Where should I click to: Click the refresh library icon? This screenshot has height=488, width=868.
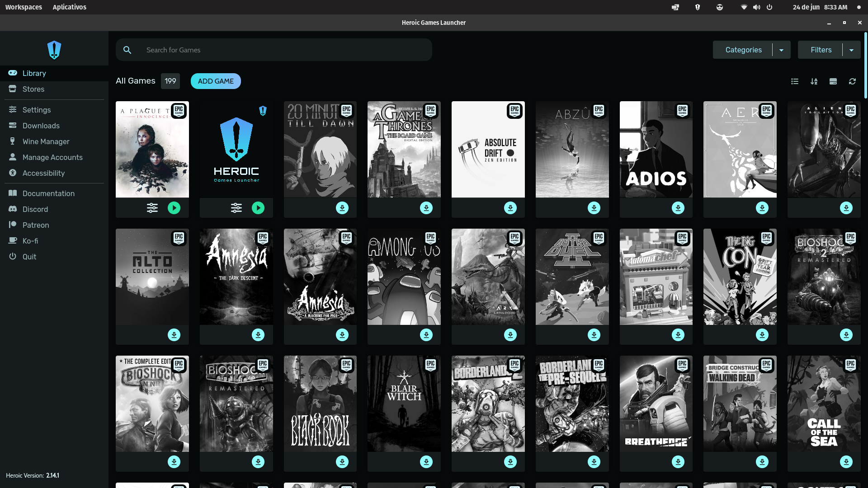(x=852, y=81)
